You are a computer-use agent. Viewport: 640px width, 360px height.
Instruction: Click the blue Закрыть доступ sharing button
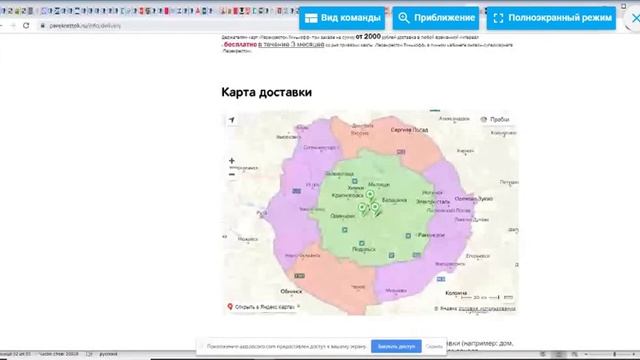click(x=396, y=347)
